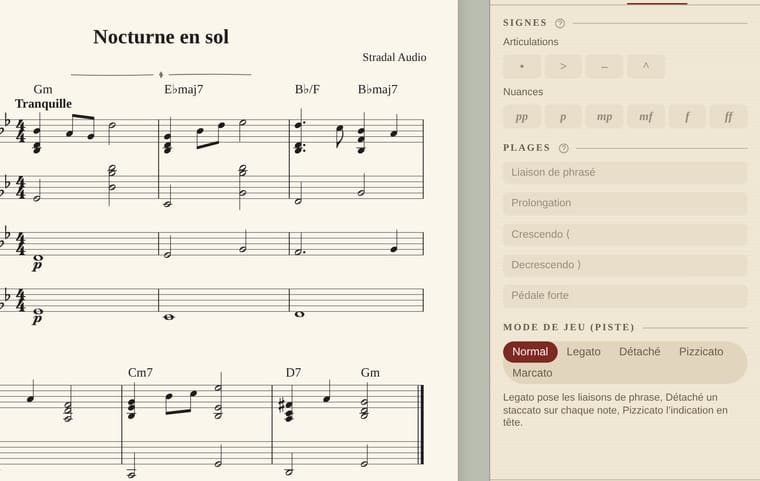760x481 pixels.
Task: Select the D7 chord symbol
Action: pos(293,372)
